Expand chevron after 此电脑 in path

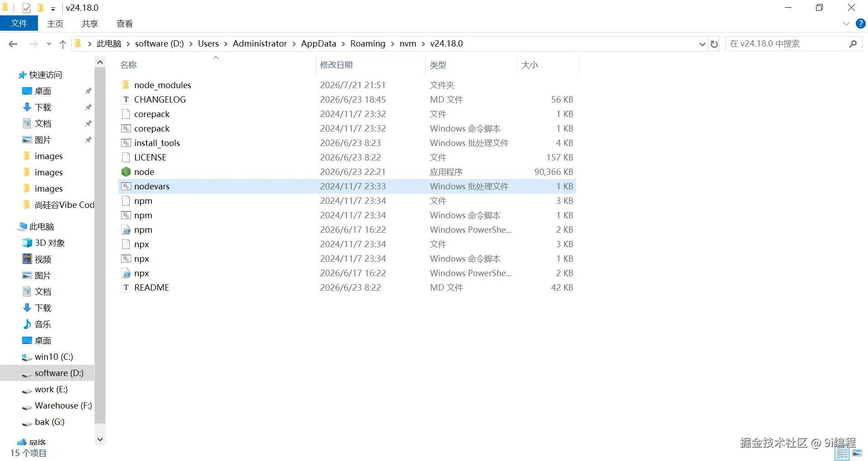(x=128, y=44)
